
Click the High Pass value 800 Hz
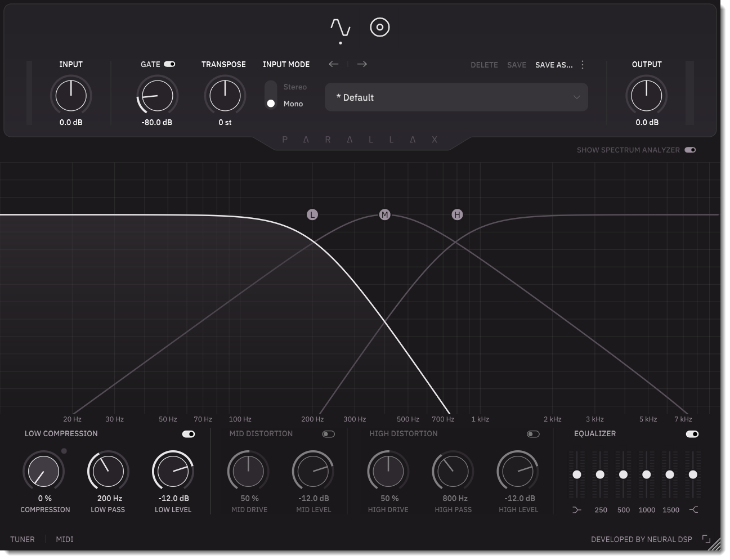tap(455, 498)
